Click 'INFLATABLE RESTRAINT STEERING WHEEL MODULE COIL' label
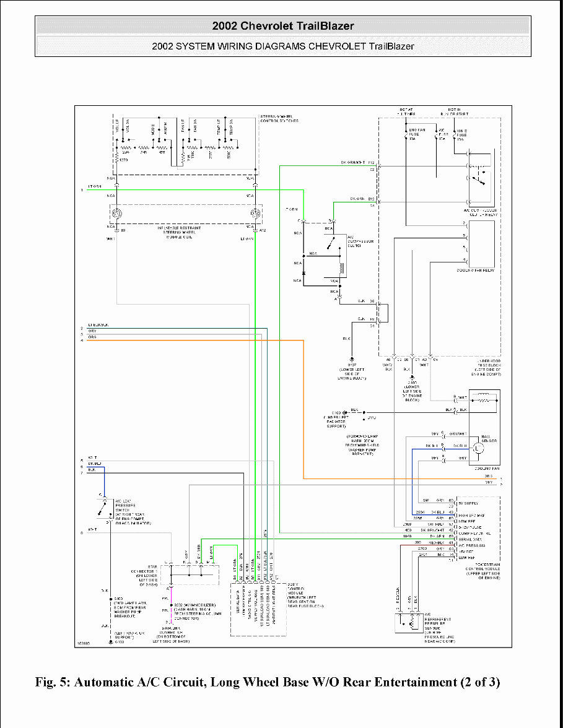 [x=179, y=232]
